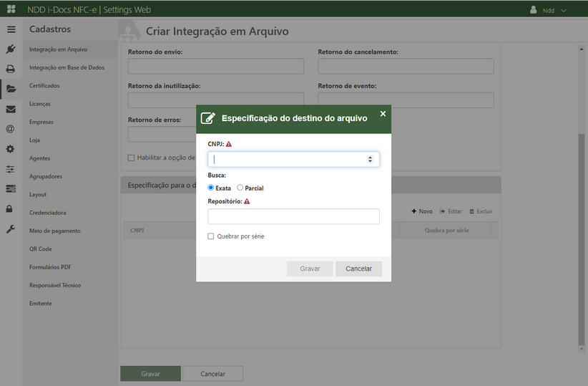Open the gear settings icon in sidebar
Screen dimensions: 588x386
(x=11, y=149)
